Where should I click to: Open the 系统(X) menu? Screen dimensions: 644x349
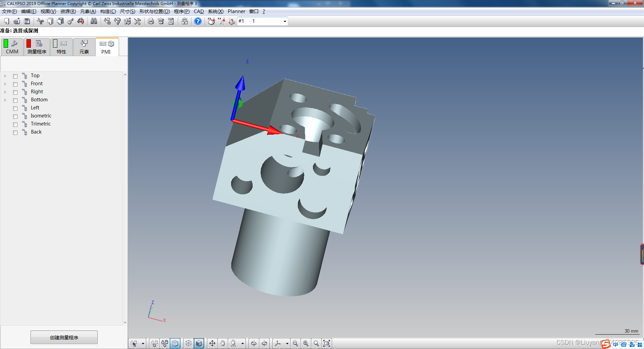coord(216,11)
